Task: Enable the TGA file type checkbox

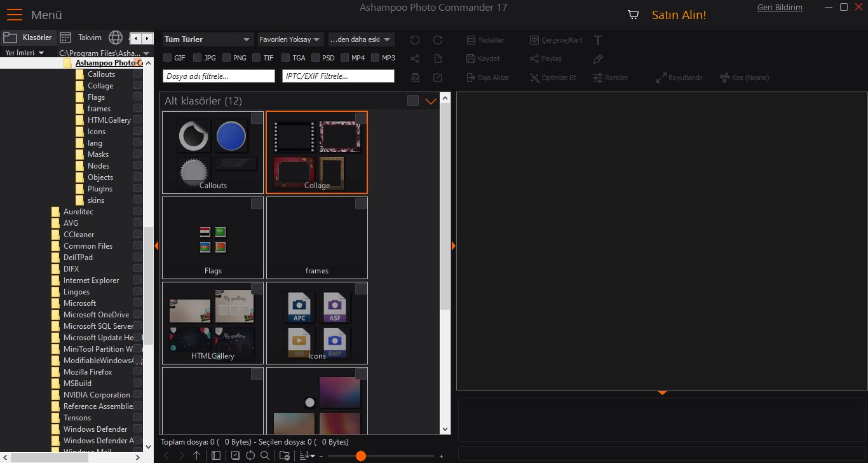Action: coord(285,58)
